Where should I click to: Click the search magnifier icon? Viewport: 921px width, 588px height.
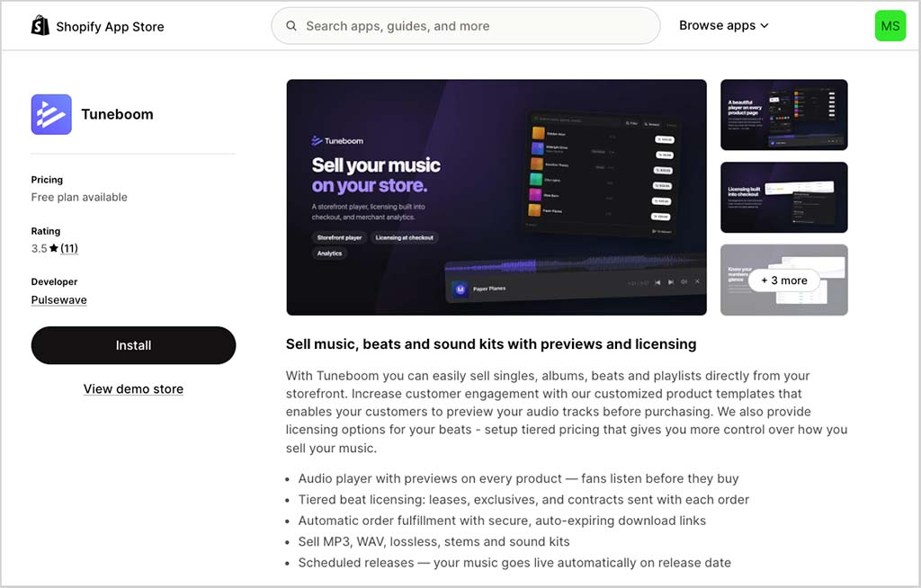coord(291,26)
